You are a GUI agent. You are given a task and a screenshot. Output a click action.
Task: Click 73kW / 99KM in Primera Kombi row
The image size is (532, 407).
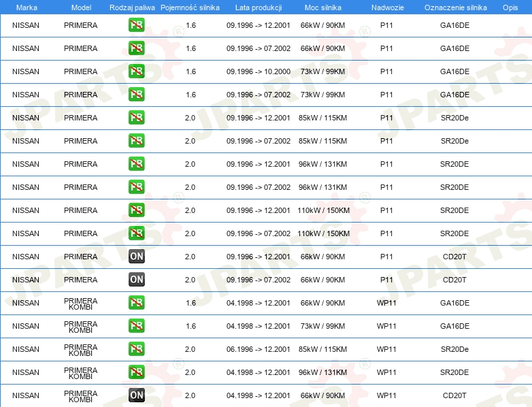(x=322, y=326)
